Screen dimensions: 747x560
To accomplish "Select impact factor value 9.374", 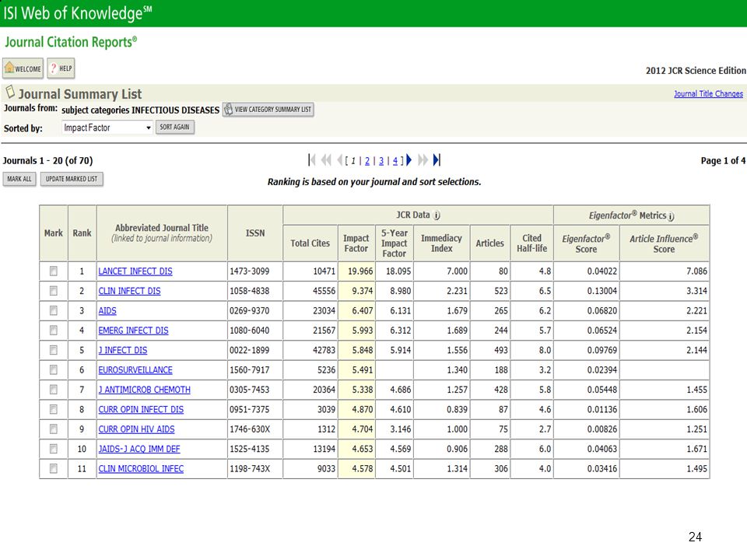I will click(362, 290).
